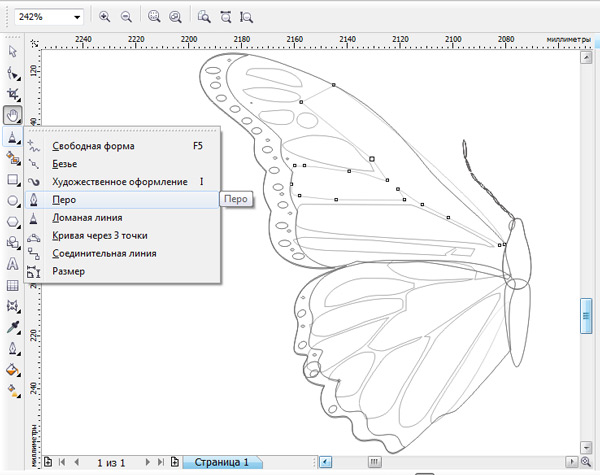Click the horizontal scrollbar left arrow
The width and height of the screenshot is (600, 475).
pyautogui.click(x=325, y=462)
